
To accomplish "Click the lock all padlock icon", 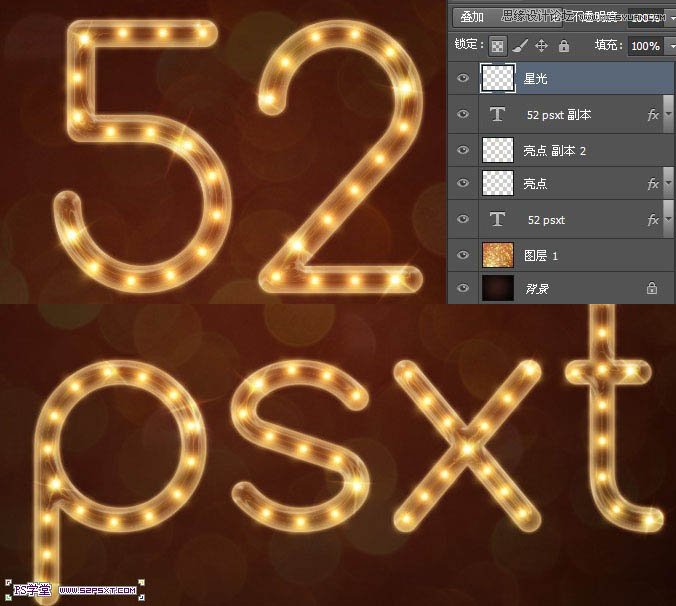I will click(x=563, y=46).
